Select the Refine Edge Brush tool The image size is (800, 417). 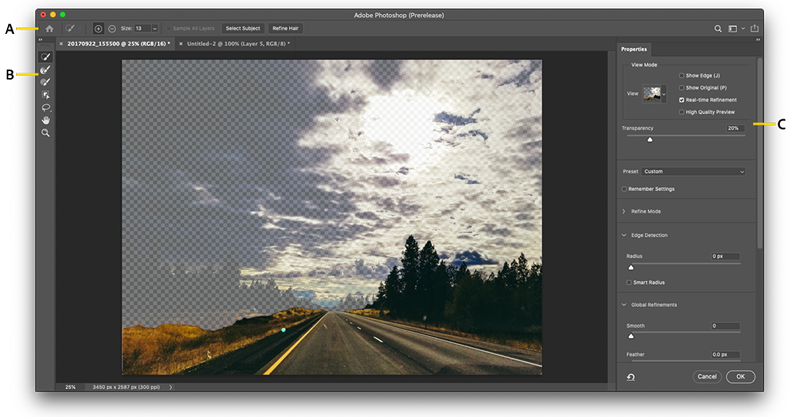[45, 69]
